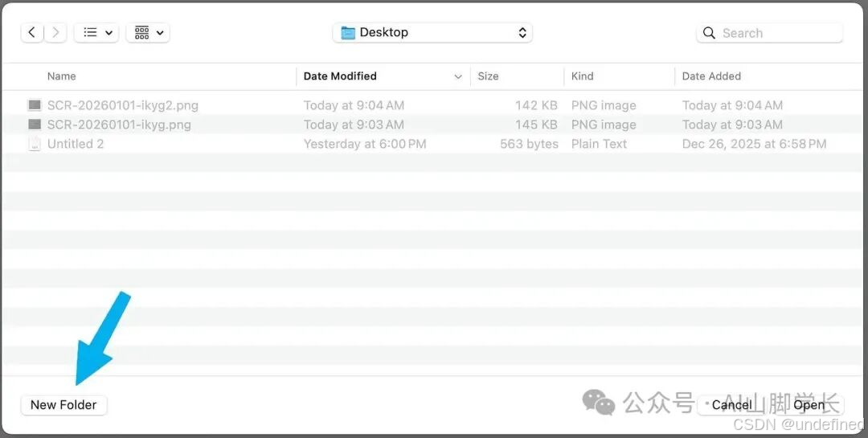Click the magnifying glass search icon
Image resolution: width=868 pixels, height=438 pixels.
[x=709, y=33]
